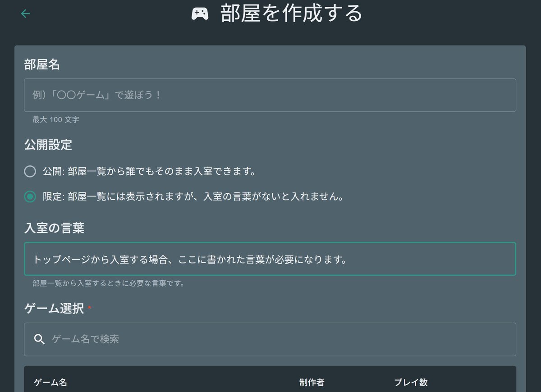Sort by プレイ数 column header
Viewport: 541px width, 392px height.
tap(411, 383)
